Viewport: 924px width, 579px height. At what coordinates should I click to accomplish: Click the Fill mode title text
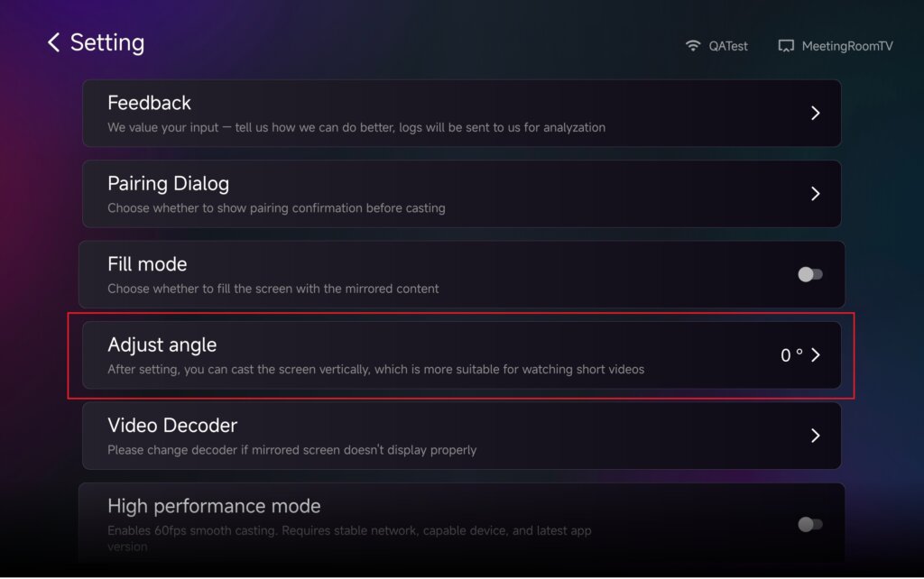[x=147, y=264]
